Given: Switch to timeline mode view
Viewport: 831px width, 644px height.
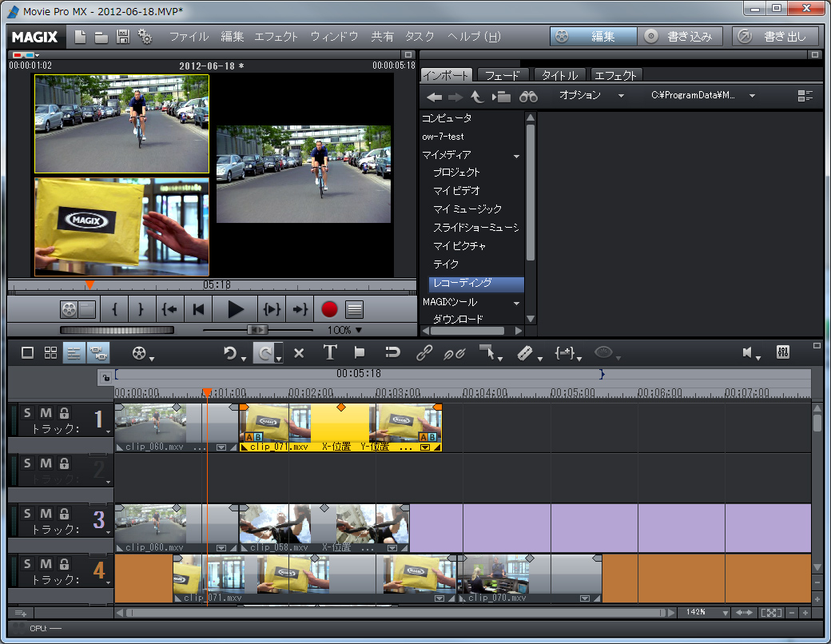Looking at the screenshot, I should (74, 352).
